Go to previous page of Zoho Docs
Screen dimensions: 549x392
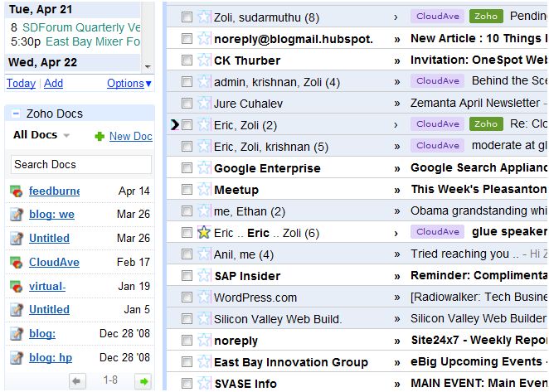77,381
